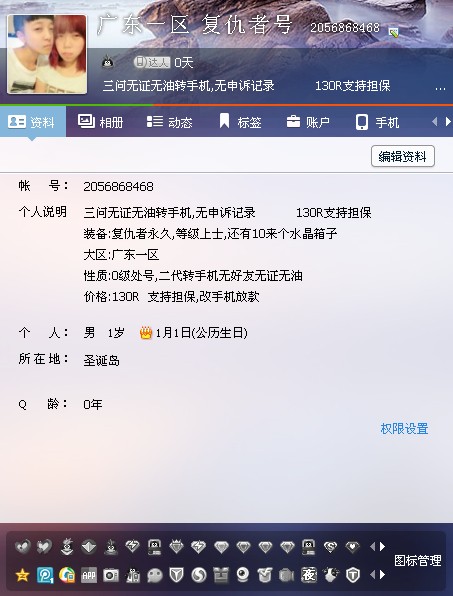The height and width of the screenshot is (596, 453).
Task: Click the webcam icon
Action: [x=242, y=575]
